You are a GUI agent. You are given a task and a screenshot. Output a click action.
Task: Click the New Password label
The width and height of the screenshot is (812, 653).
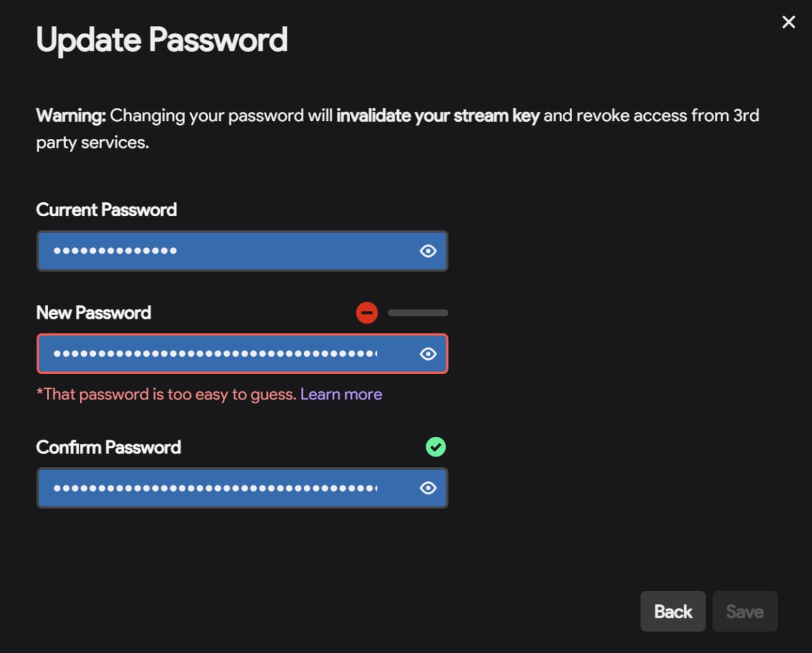94,313
